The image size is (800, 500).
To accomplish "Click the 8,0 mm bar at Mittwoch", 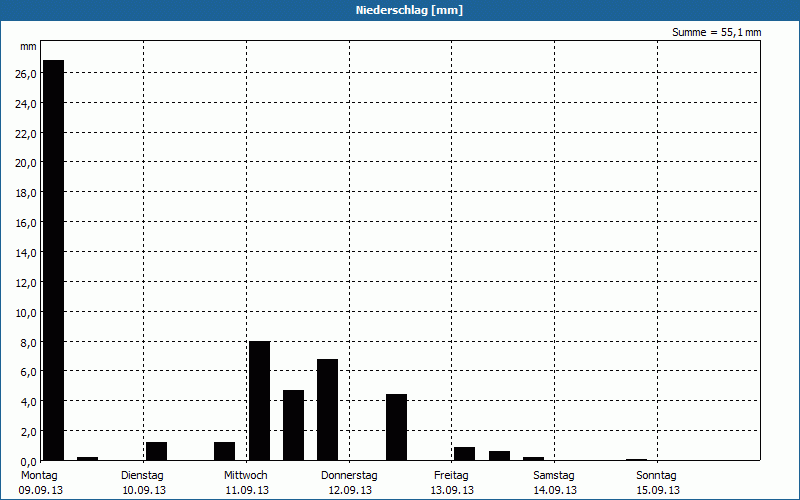I will tap(259, 401).
